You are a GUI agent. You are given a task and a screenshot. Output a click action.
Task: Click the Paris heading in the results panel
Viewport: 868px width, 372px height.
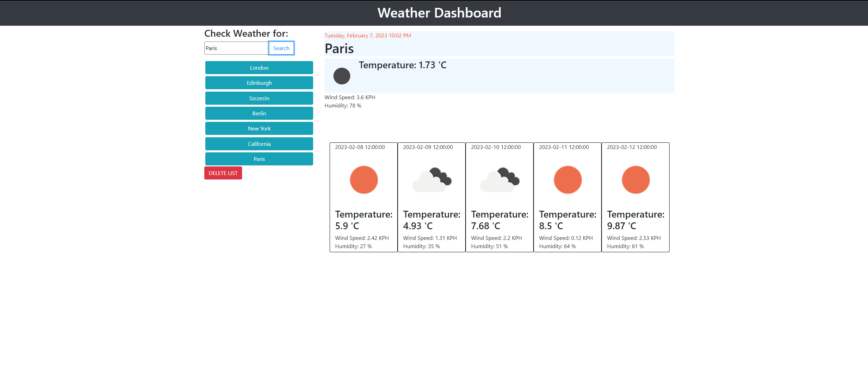339,48
